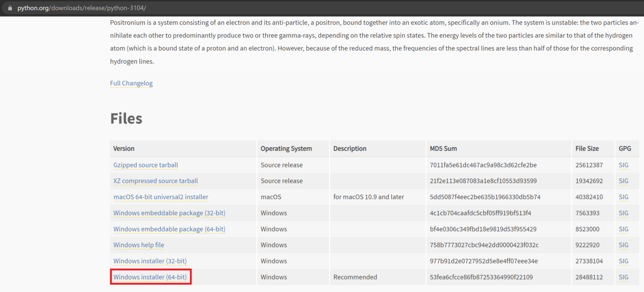Screen dimensions: 644x292
Task: Download the Gzipped source tarball
Action: [145, 165]
